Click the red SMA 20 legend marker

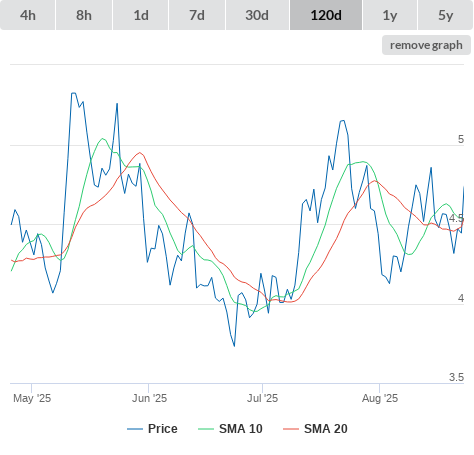[291, 429]
